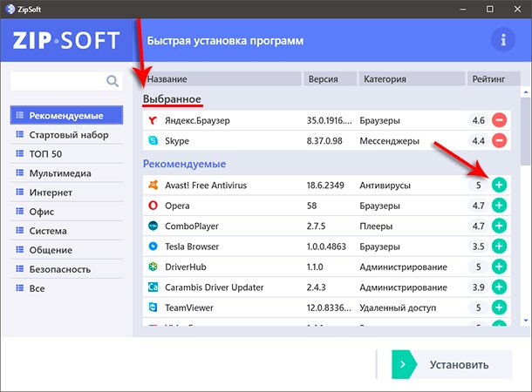The image size is (532, 392).
Task: Select the TeamViewer row name
Action: (189, 308)
